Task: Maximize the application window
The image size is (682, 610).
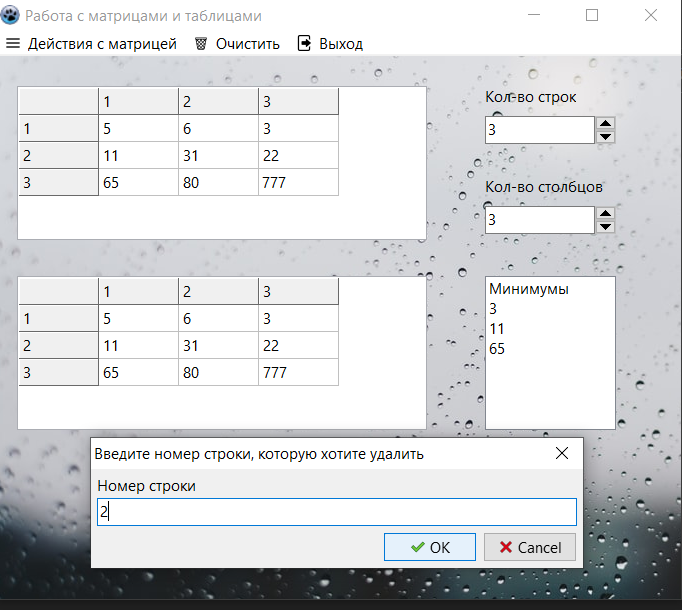Action: click(x=592, y=16)
